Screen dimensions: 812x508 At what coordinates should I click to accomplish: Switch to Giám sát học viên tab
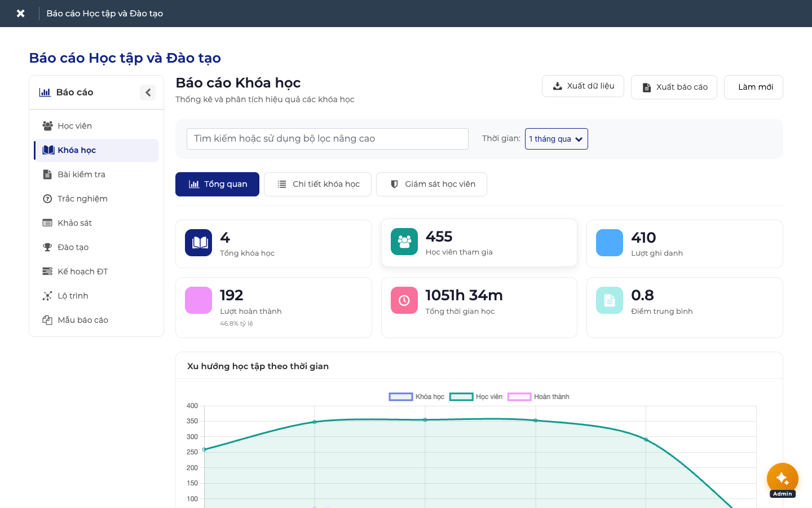click(431, 185)
